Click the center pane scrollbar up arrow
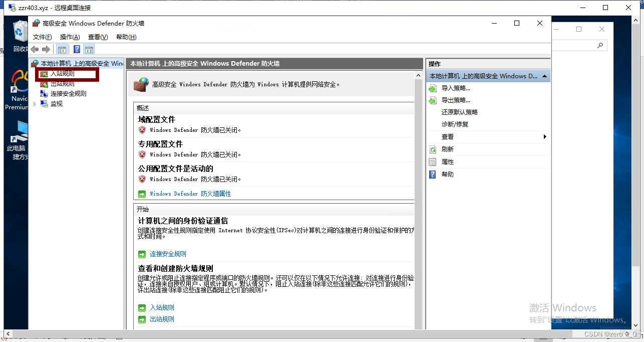 point(419,76)
